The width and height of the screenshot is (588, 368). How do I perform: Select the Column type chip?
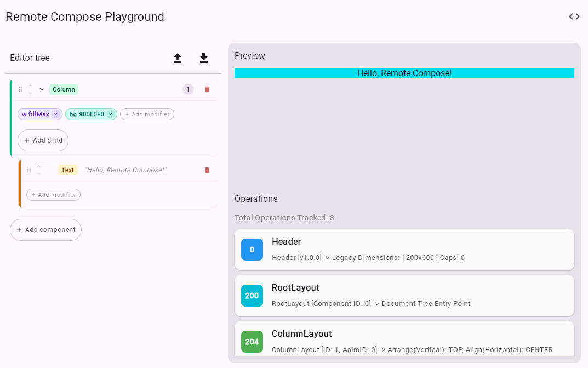(64, 89)
